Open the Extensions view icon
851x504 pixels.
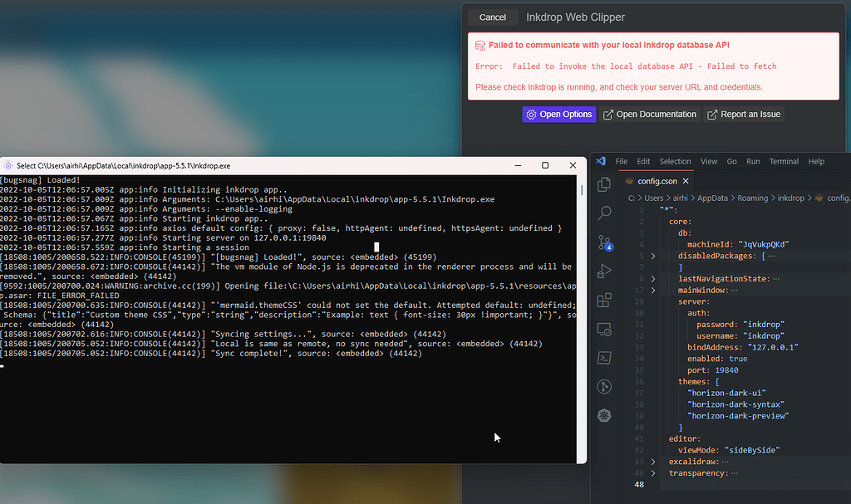pos(605,300)
